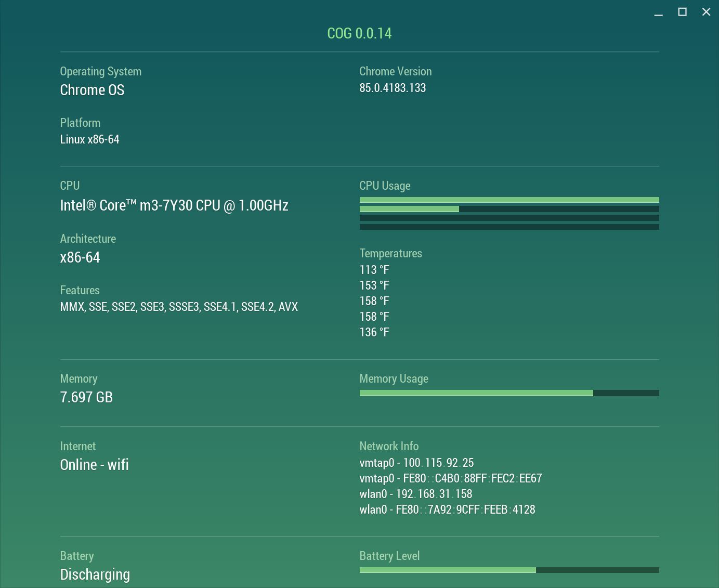The image size is (719, 588).
Task: Close the COG window
Action: [706, 12]
